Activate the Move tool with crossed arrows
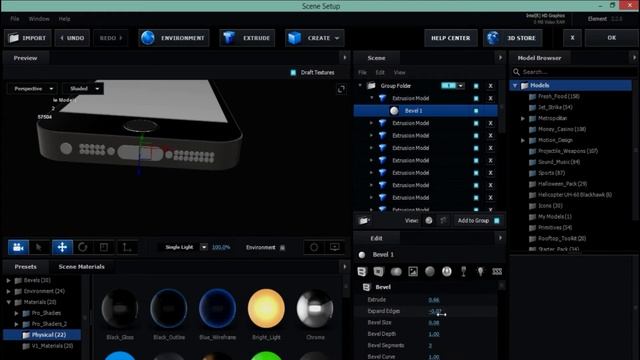The image size is (640, 360). click(x=62, y=247)
